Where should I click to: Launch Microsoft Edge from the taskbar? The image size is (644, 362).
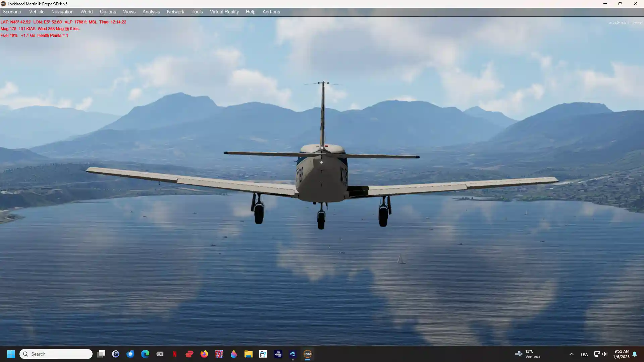pyautogui.click(x=145, y=354)
